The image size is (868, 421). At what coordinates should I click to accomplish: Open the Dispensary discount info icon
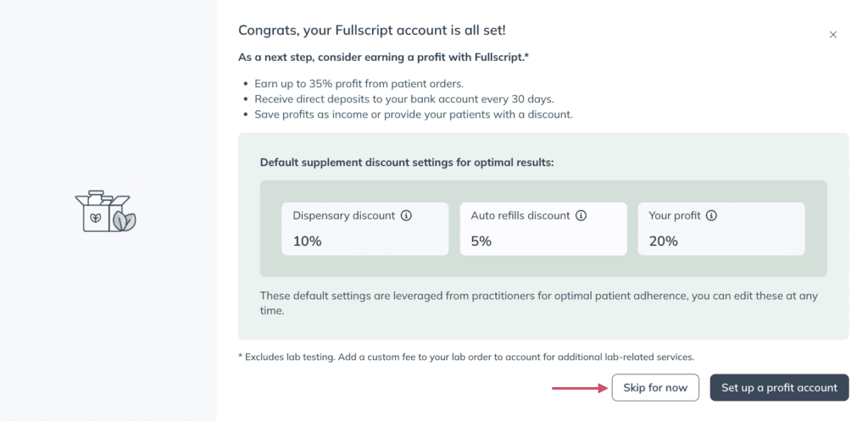[406, 216]
